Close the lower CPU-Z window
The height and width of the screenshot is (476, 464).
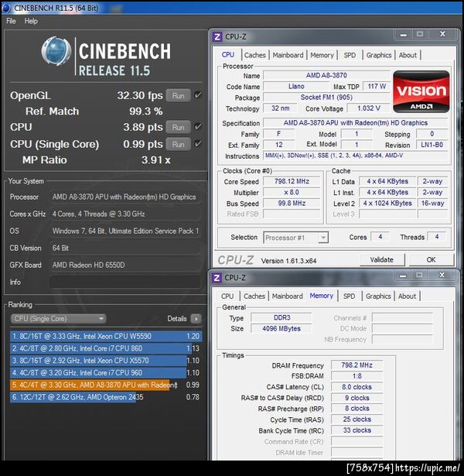click(442, 276)
